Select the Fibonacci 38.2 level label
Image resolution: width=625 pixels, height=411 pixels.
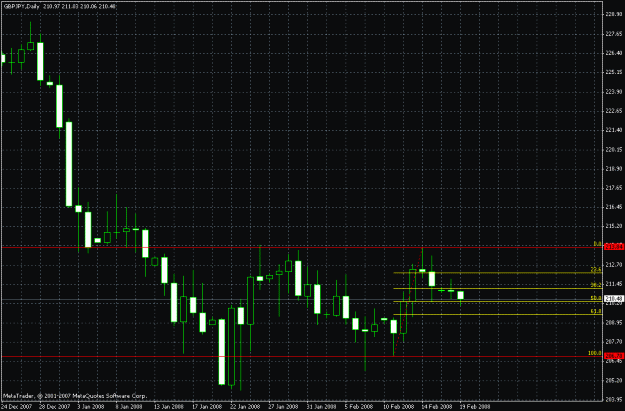(x=596, y=285)
